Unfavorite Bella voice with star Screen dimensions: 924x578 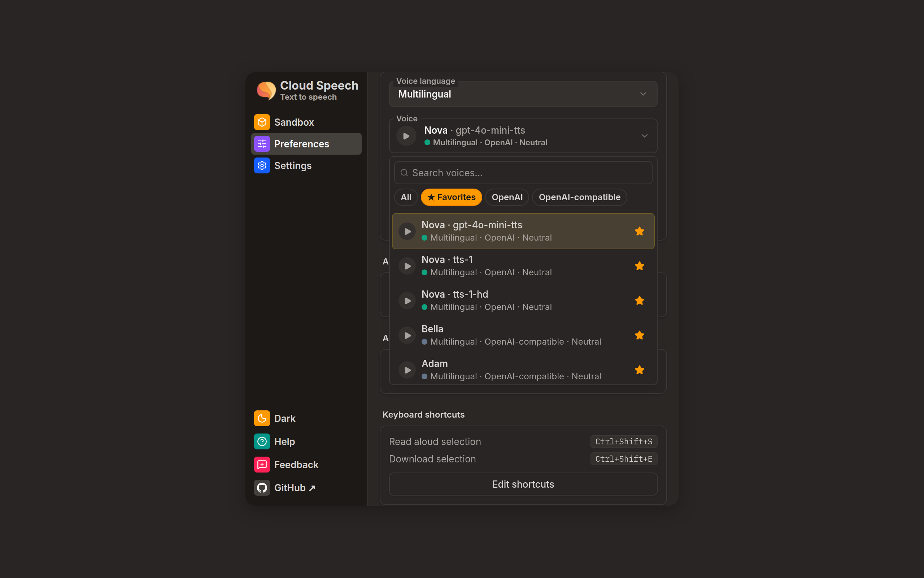coord(640,335)
